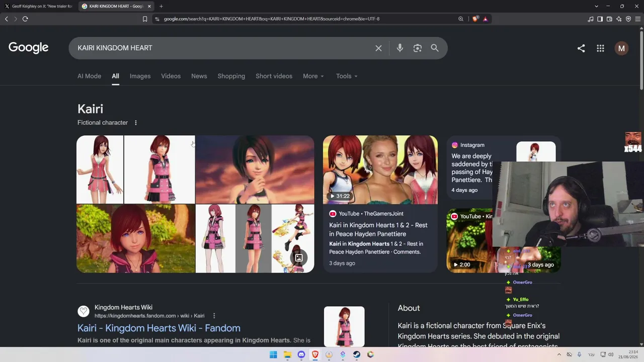
Task: Open the Brave VPN shield icon
Action: point(628,19)
